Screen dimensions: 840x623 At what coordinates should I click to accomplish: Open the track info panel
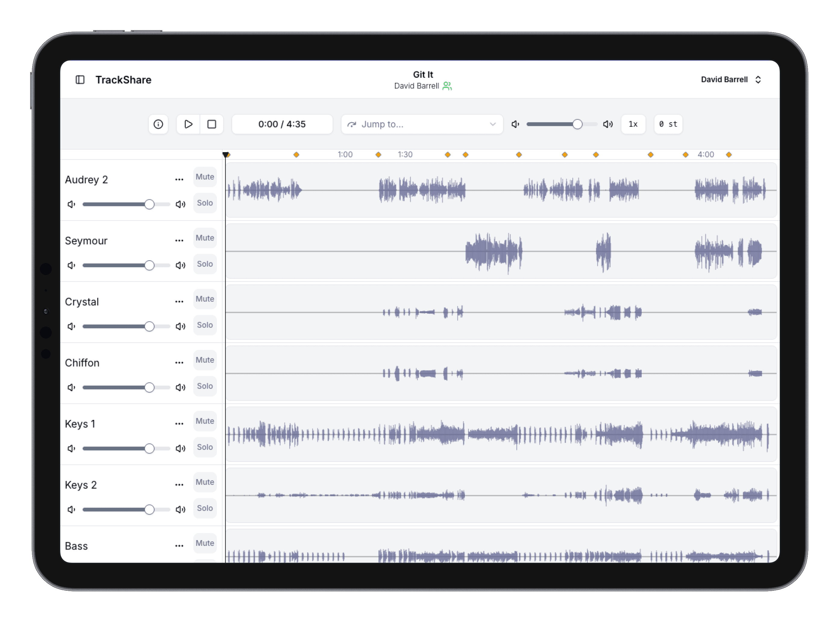click(x=158, y=124)
